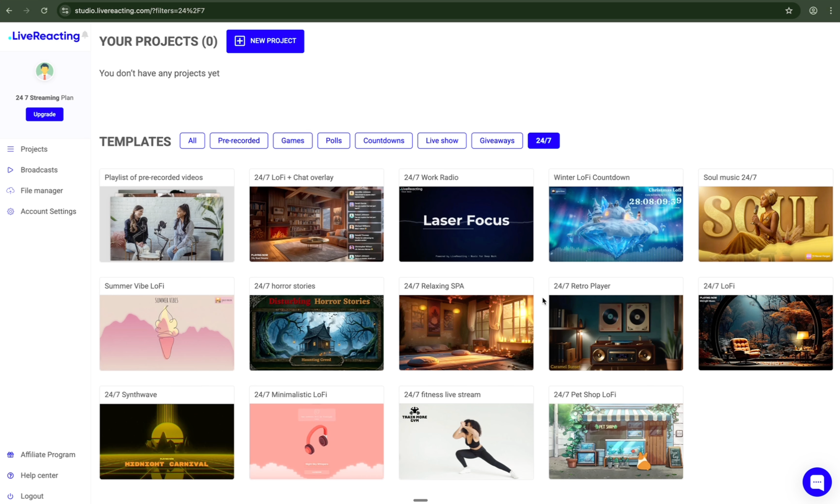Image resolution: width=840 pixels, height=504 pixels.
Task: Show All templates filter
Action: point(192,141)
